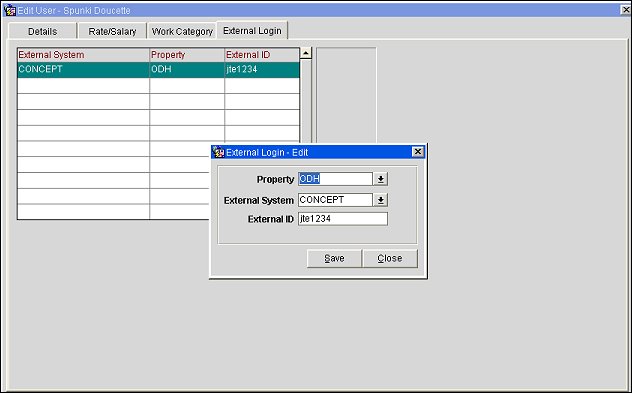Click the Edit User window title icon
Viewport: 632px width, 393px height.
[9, 10]
